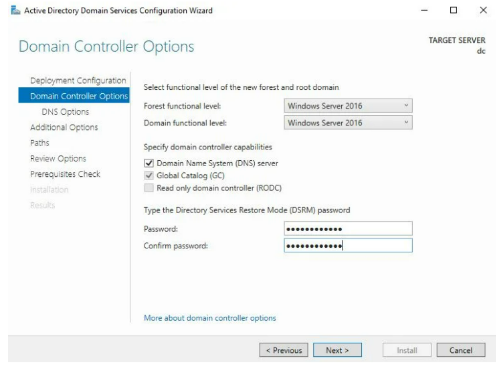Check Read only domain controller (RODC)
500x371 pixels.
(x=149, y=188)
